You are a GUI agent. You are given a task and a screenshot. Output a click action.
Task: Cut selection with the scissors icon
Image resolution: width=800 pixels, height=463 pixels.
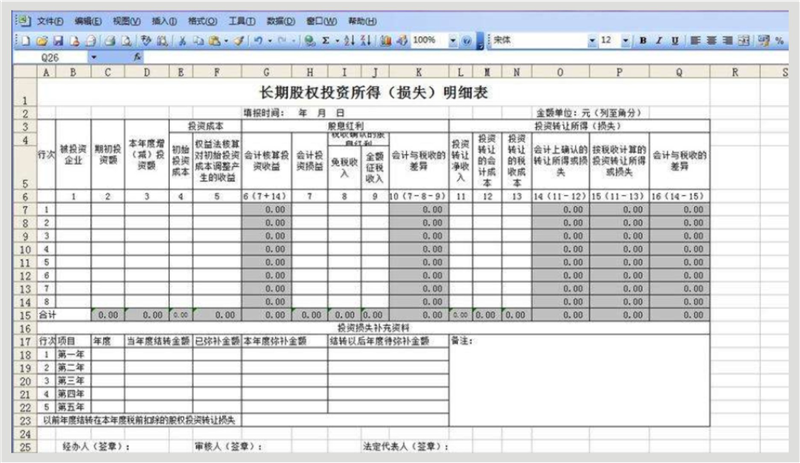point(182,40)
